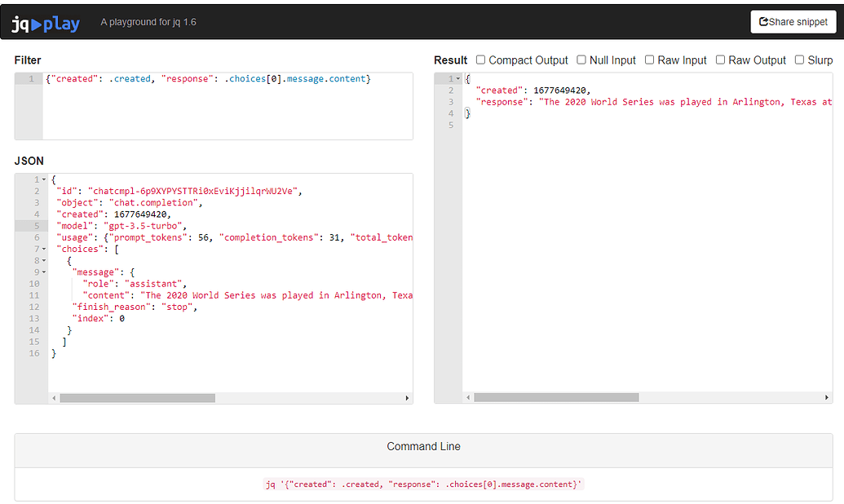844x504 pixels.
Task: Enable the Slurp checkbox
Action: [799, 60]
